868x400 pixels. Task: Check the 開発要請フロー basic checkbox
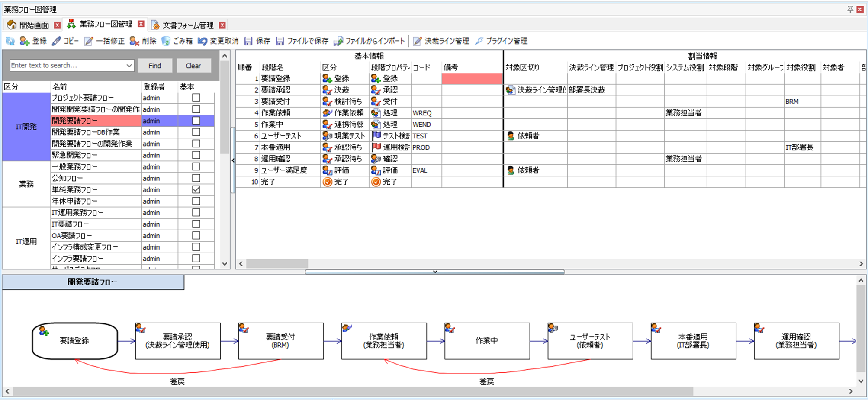(x=196, y=121)
